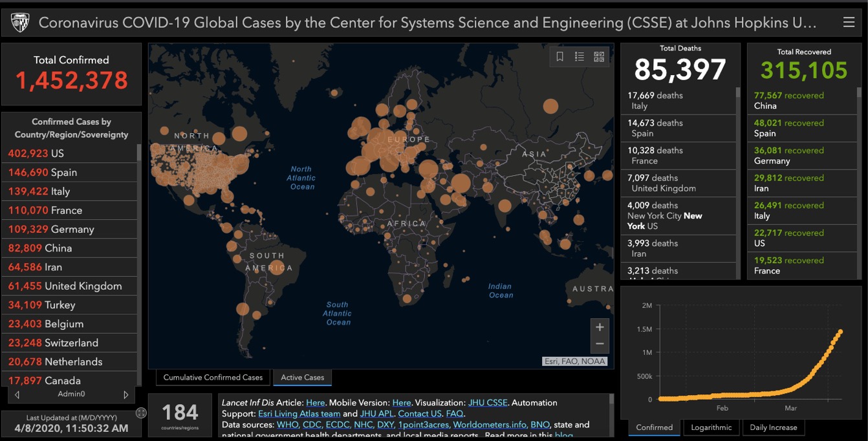Open the JHU APL link
Screen dimensions: 868x441
click(x=376, y=414)
